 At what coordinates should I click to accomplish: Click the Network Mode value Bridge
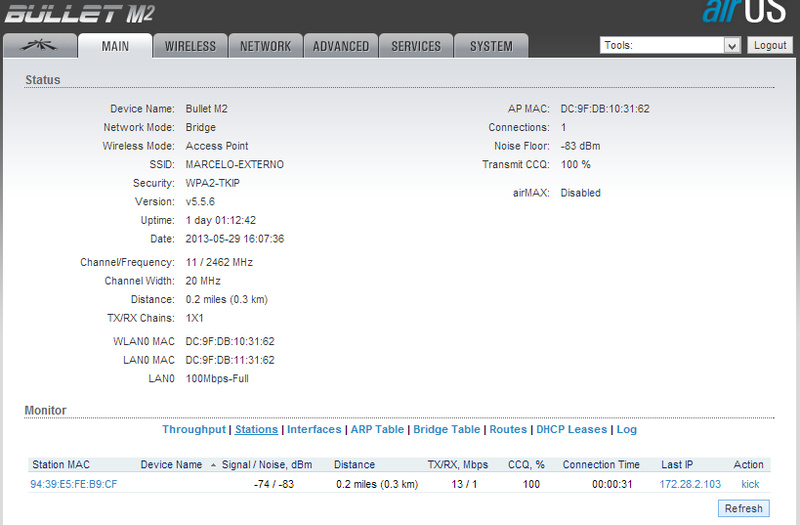click(x=201, y=127)
